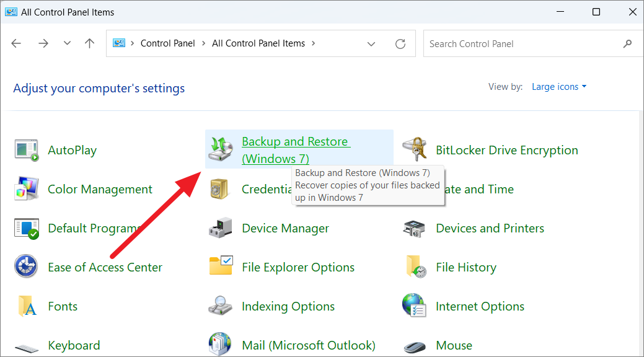644x357 pixels.
Task: Go up one level with up arrow
Action: [89, 43]
